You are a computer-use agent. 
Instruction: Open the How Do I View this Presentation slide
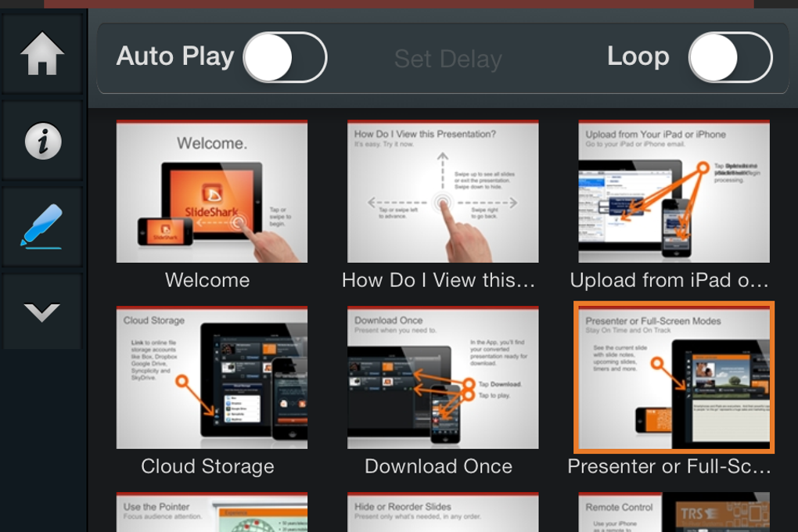point(443,192)
